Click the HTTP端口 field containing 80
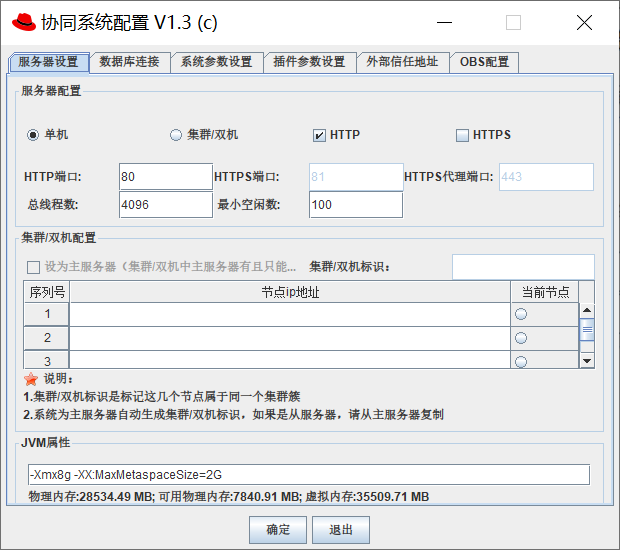This screenshot has height=550, width=620. click(x=166, y=177)
